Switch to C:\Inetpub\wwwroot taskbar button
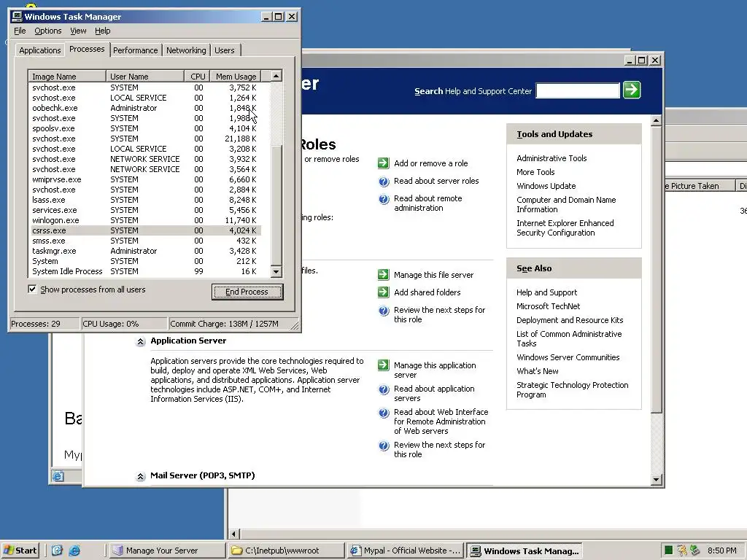747x560 pixels. tap(286, 551)
